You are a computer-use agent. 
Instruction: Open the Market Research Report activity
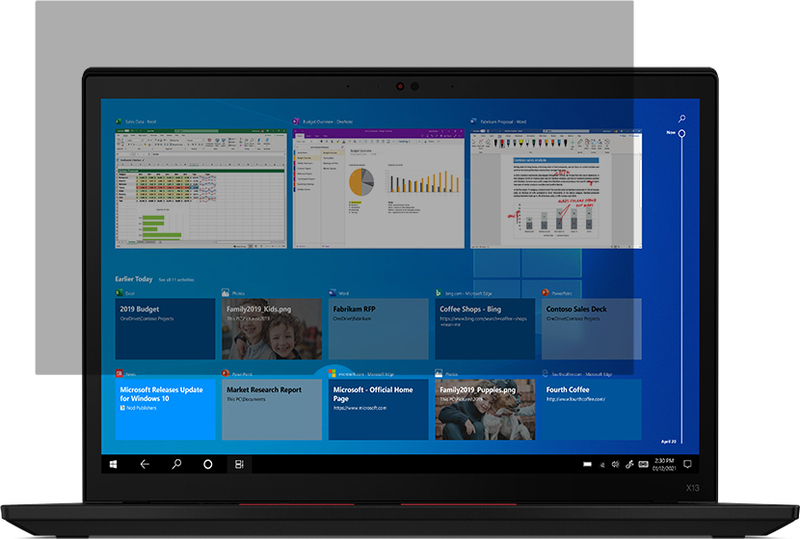[271, 409]
